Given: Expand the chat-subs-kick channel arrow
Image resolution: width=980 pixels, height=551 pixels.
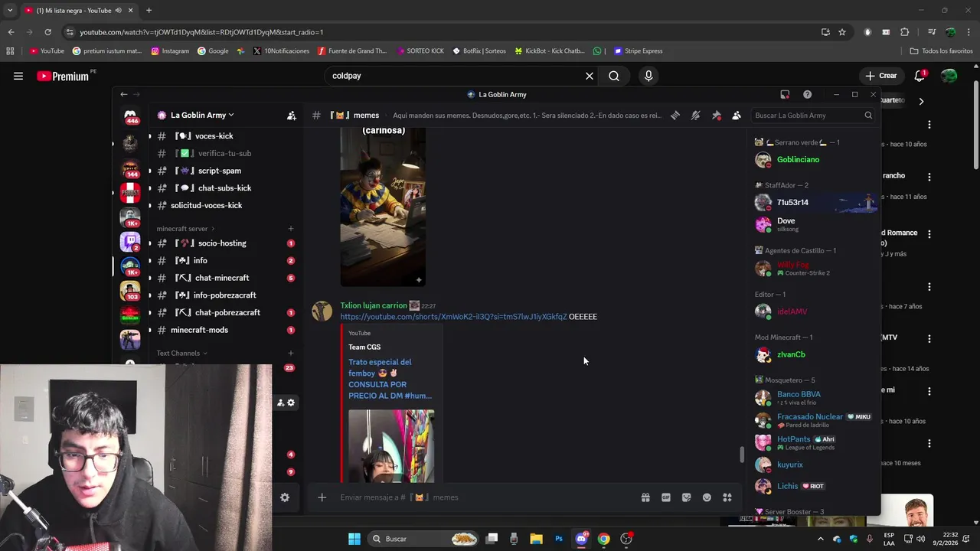Looking at the screenshot, I should coord(150,188).
